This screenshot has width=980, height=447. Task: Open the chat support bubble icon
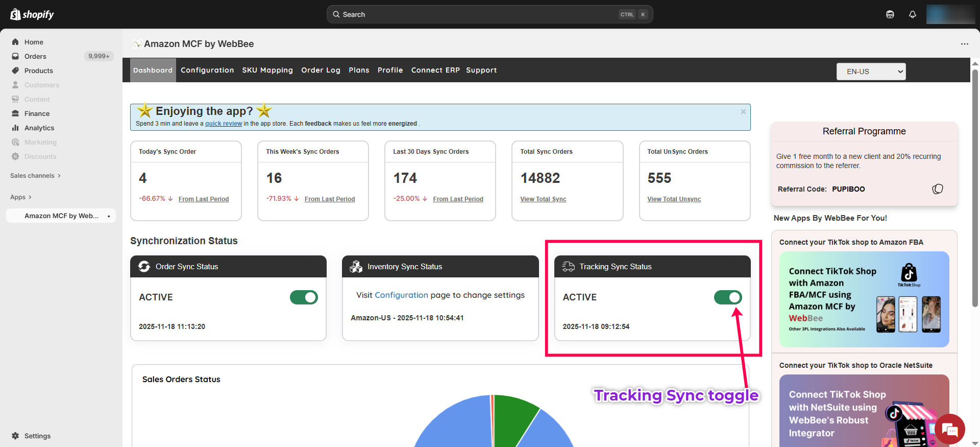(950, 429)
